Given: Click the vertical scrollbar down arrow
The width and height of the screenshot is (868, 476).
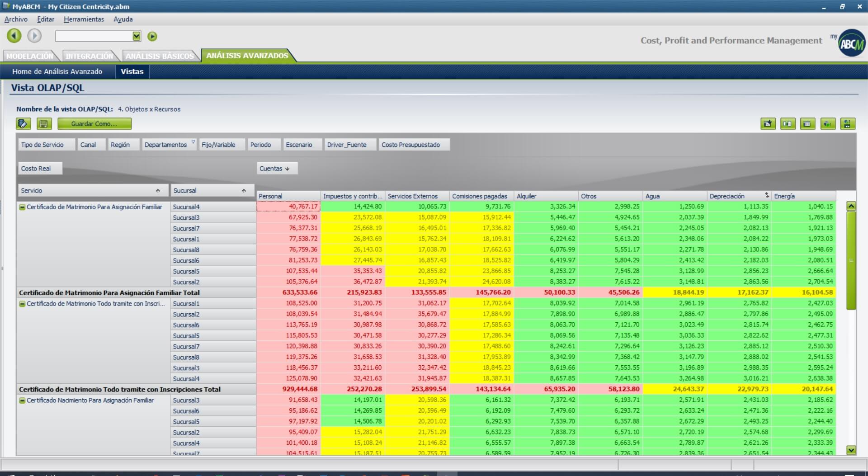Looking at the screenshot, I should pyautogui.click(x=851, y=450).
